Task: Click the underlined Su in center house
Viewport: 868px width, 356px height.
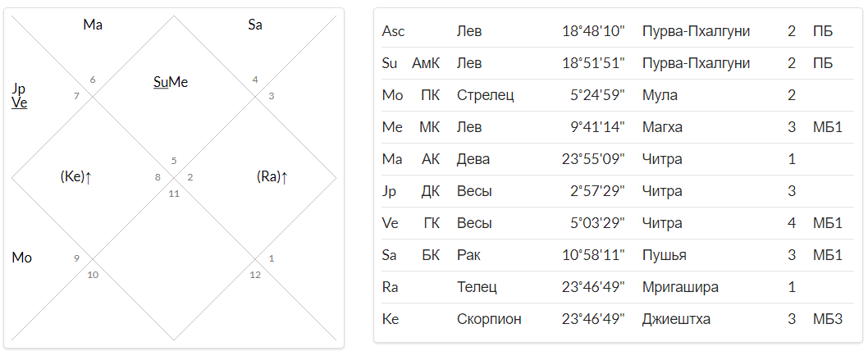Action: pos(161,83)
